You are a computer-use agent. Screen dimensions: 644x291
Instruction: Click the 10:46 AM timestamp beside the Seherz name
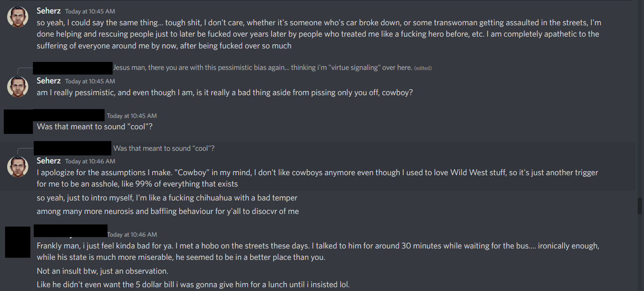(90, 161)
